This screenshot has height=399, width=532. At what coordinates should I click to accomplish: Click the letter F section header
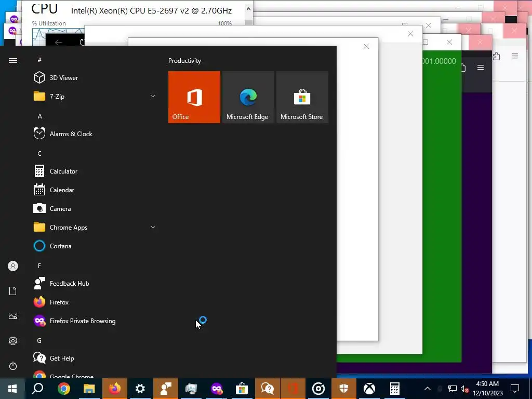click(39, 265)
